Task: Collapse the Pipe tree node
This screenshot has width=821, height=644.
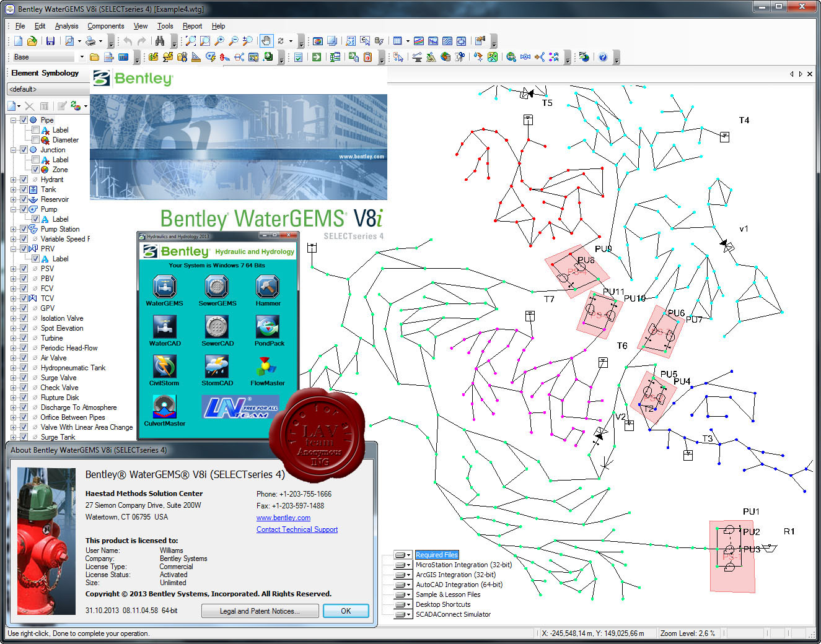Action: pyautogui.click(x=14, y=120)
